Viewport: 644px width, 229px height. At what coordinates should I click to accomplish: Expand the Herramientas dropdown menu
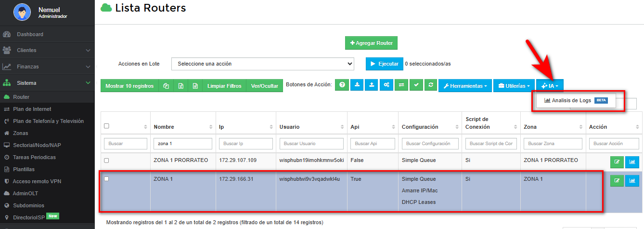(465, 86)
